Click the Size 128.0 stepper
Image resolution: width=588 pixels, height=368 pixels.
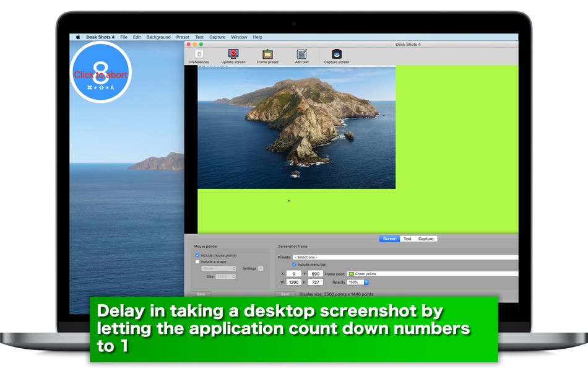pos(225,277)
